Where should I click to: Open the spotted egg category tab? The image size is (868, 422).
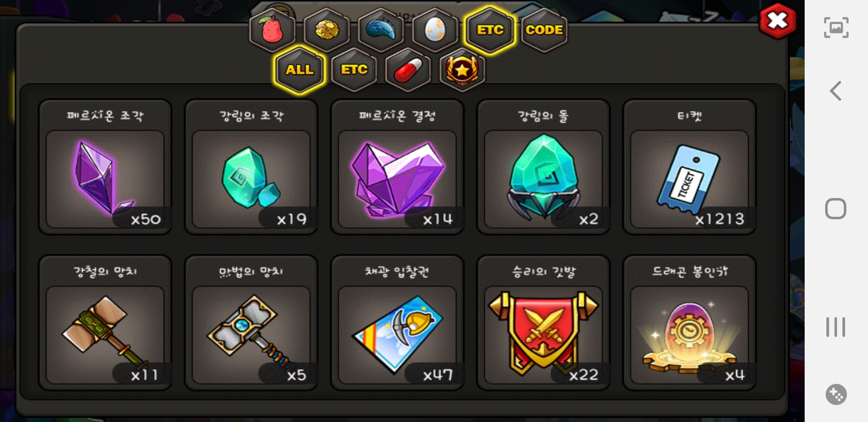tap(435, 30)
